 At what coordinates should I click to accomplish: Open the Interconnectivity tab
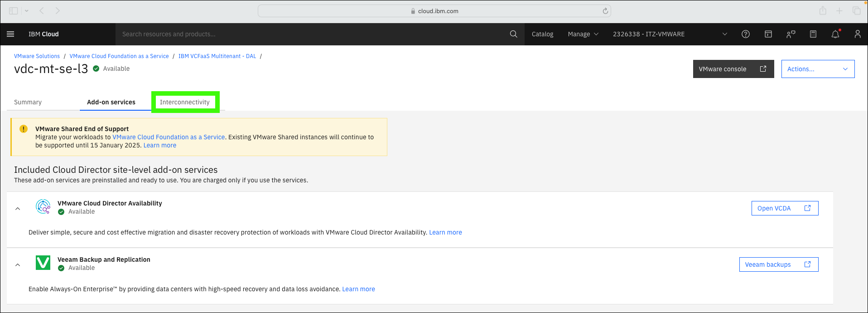(185, 102)
